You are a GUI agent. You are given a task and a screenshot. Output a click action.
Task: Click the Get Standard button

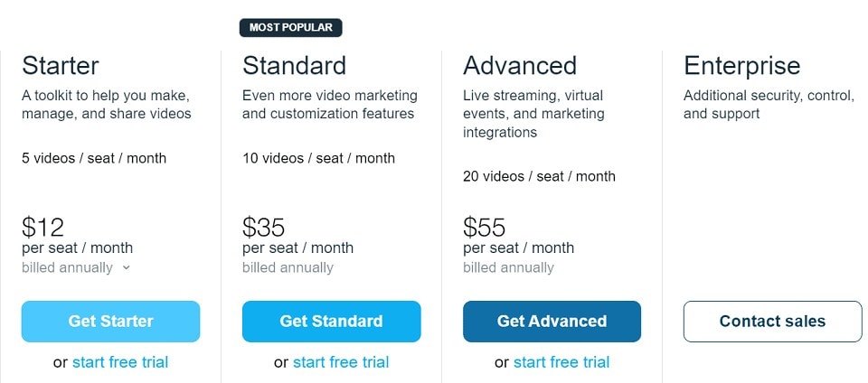click(x=331, y=321)
